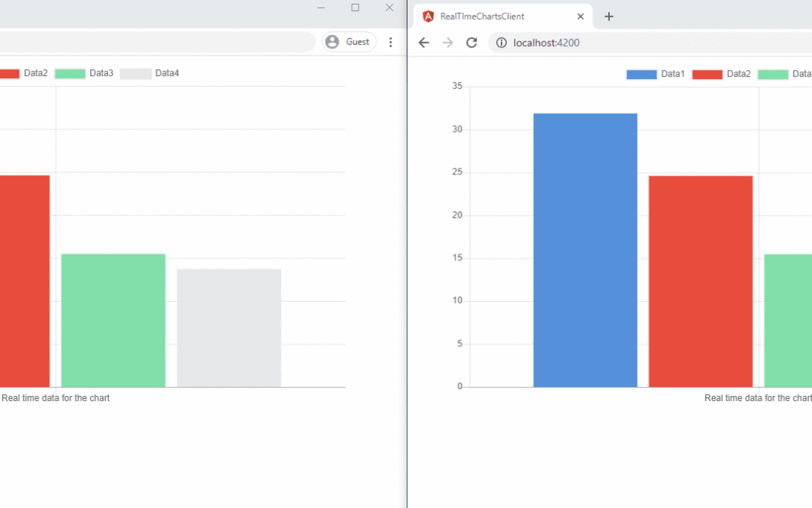Minimize the left browser window
The height and width of the screenshot is (508, 812).
tap(321, 8)
